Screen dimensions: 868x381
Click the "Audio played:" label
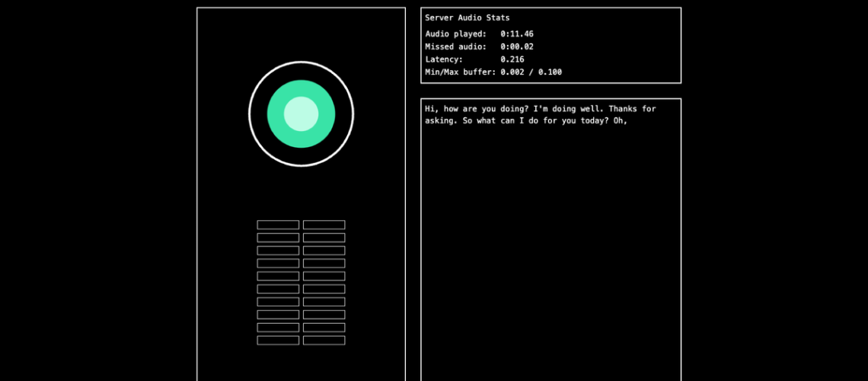pyautogui.click(x=455, y=34)
